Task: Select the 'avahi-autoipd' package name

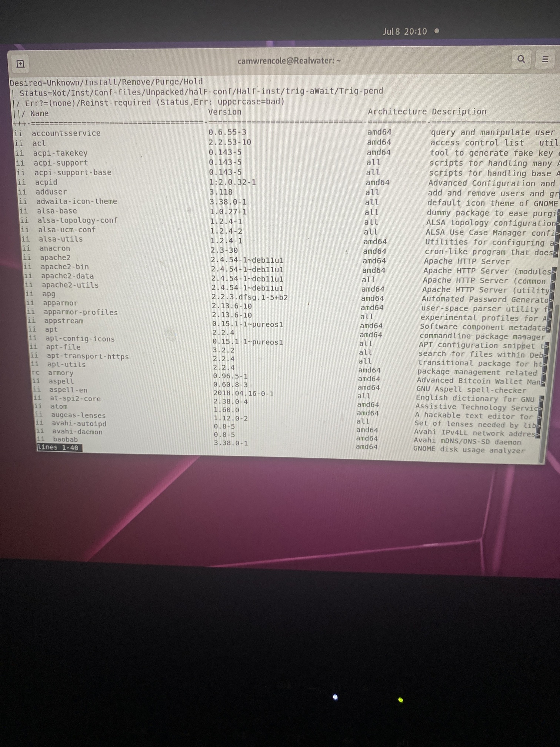Action: pyautogui.click(x=79, y=424)
